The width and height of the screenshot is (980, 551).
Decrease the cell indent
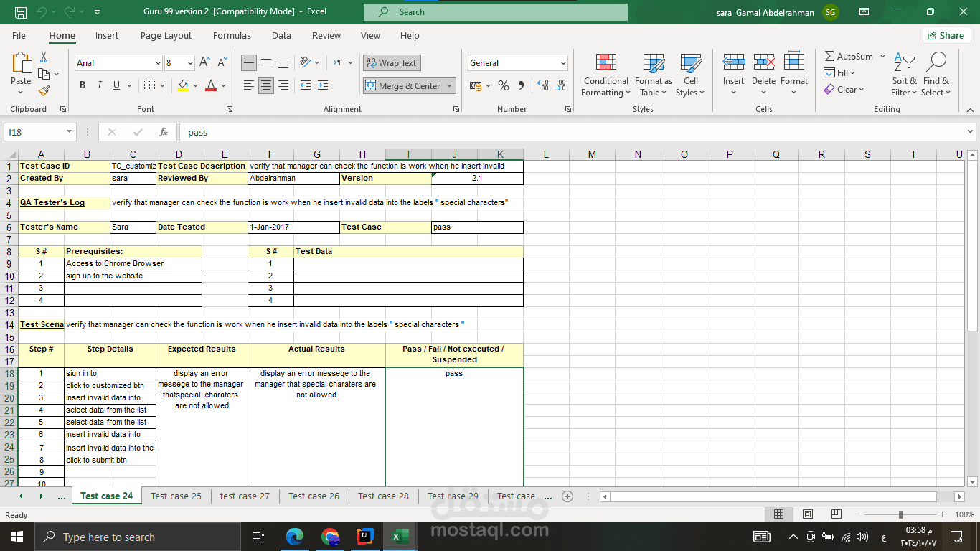point(306,85)
